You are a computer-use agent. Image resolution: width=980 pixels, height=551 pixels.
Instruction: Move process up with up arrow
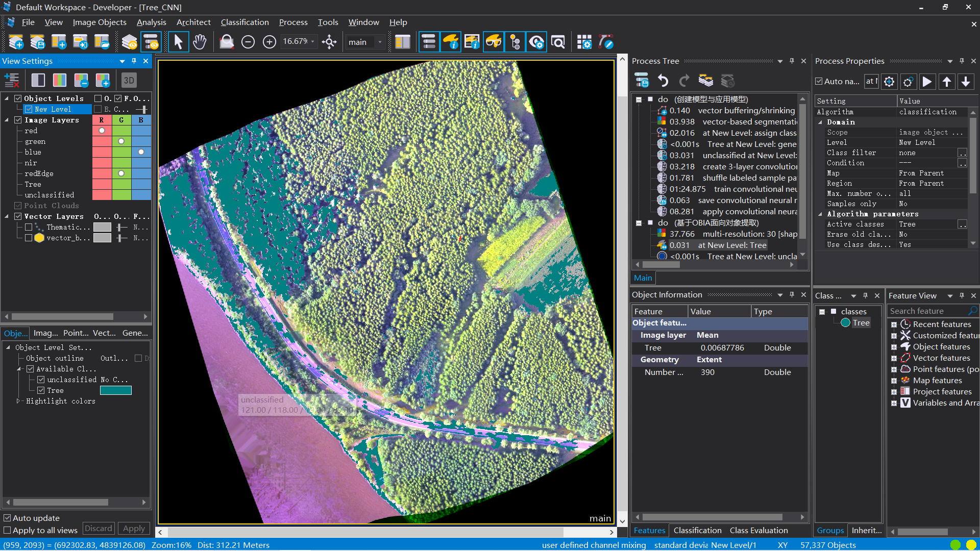point(947,82)
